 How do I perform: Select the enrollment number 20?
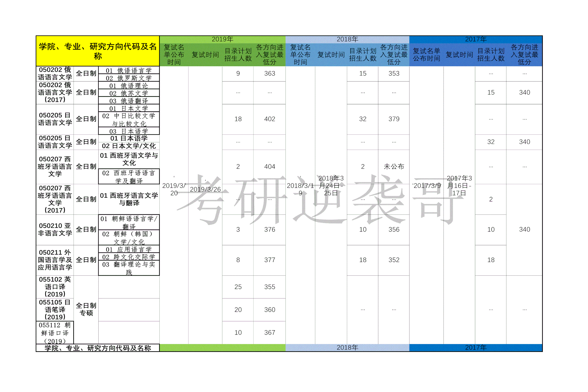tap(238, 310)
